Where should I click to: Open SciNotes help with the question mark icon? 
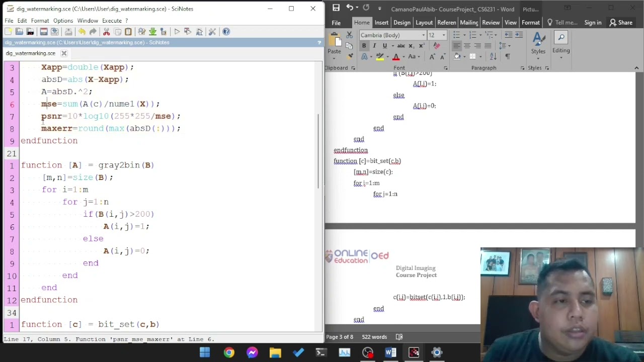point(226,32)
